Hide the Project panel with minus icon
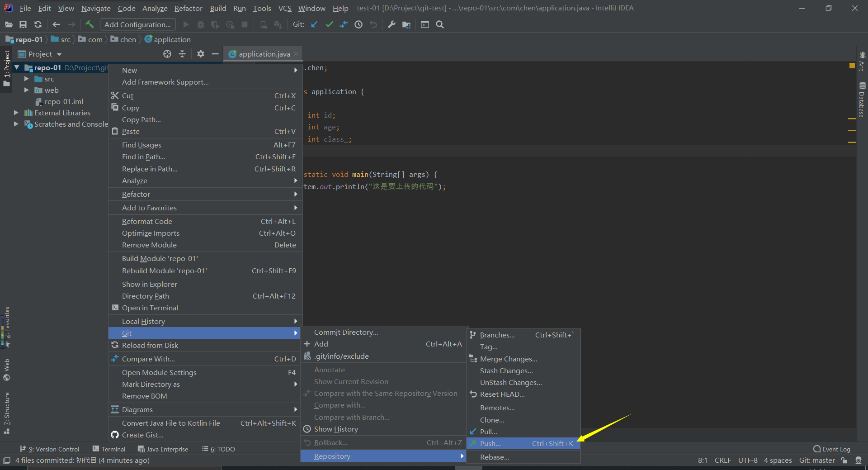868x470 pixels. (x=215, y=54)
